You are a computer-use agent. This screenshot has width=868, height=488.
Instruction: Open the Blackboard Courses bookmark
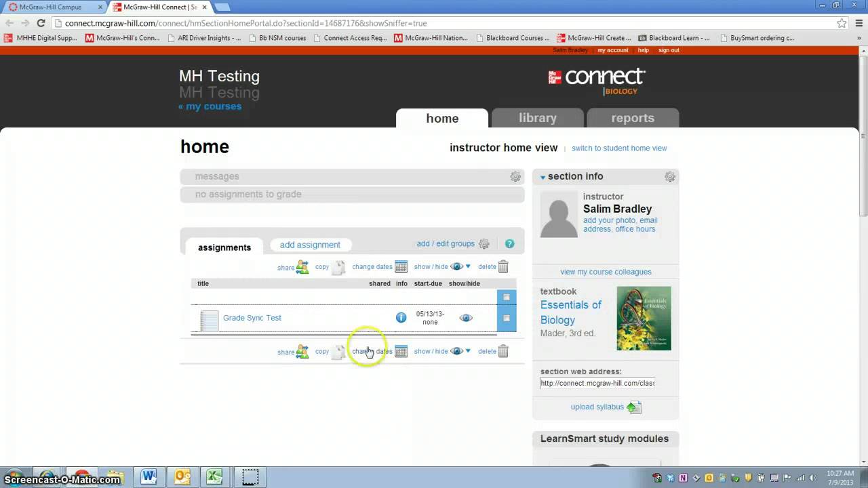(512, 38)
